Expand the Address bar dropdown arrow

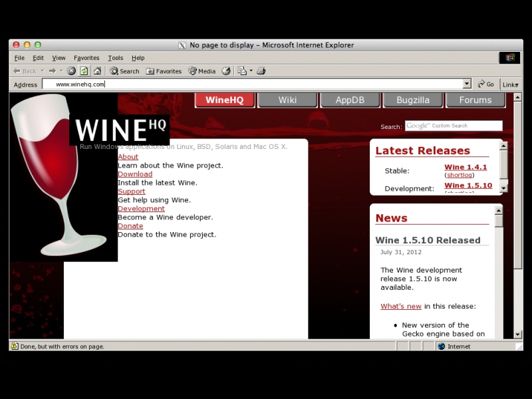pos(467,84)
